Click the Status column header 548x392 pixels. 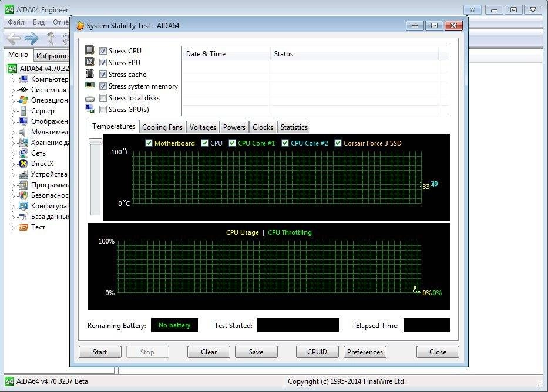coord(354,54)
